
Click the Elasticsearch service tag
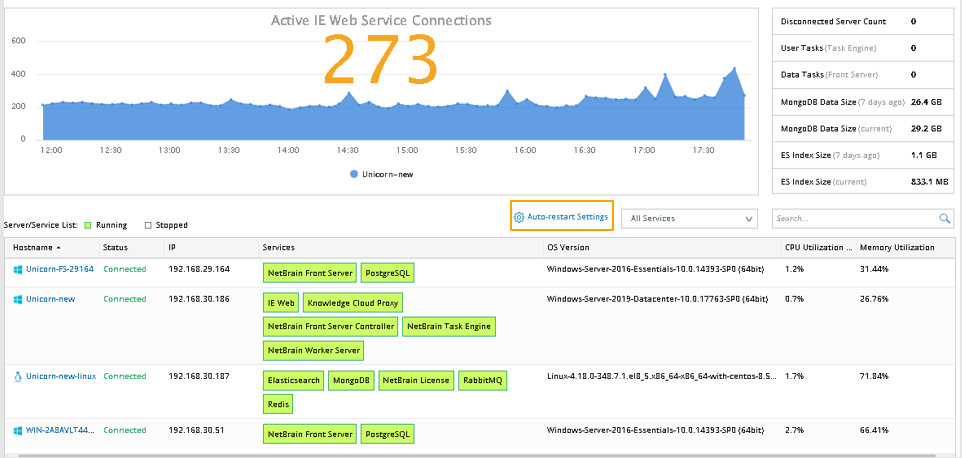293,380
